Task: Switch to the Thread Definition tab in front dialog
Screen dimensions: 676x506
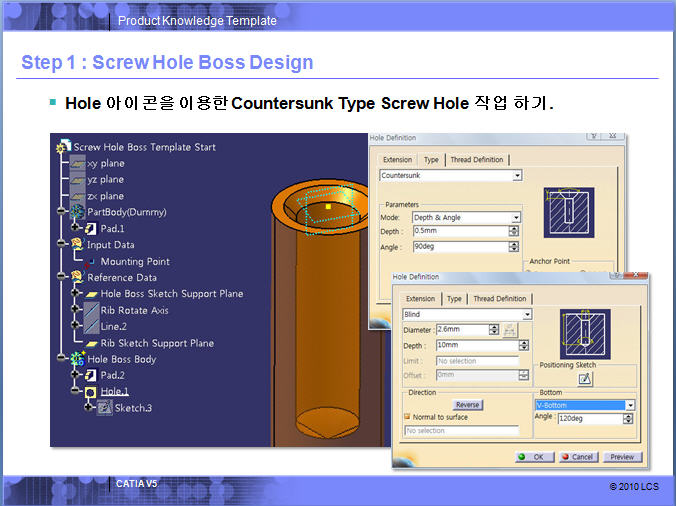Action: (x=502, y=299)
